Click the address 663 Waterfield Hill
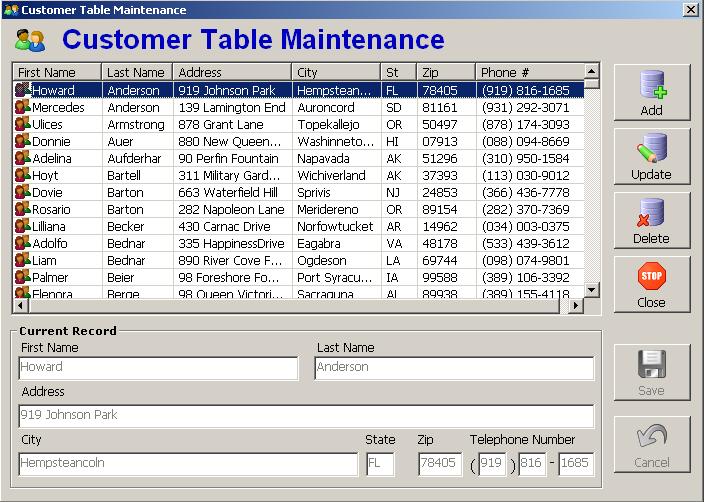This screenshot has width=705, height=502. [x=228, y=193]
